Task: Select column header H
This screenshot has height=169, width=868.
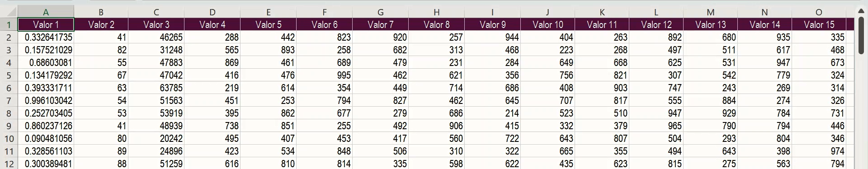Action: click(x=436, y=12)
